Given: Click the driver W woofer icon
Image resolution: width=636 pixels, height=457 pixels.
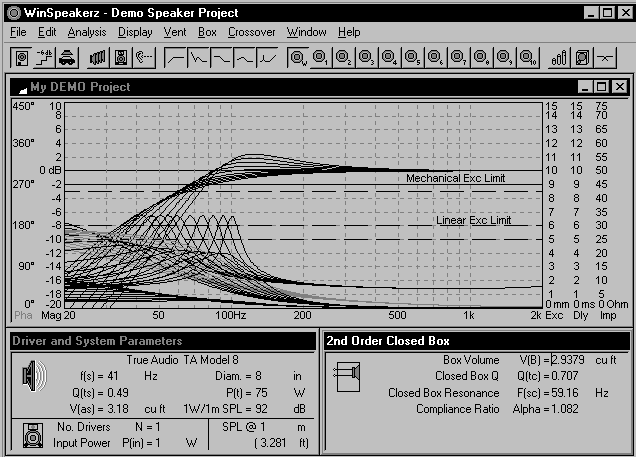Looking at the screenshot, I should (x=298, y=58).
